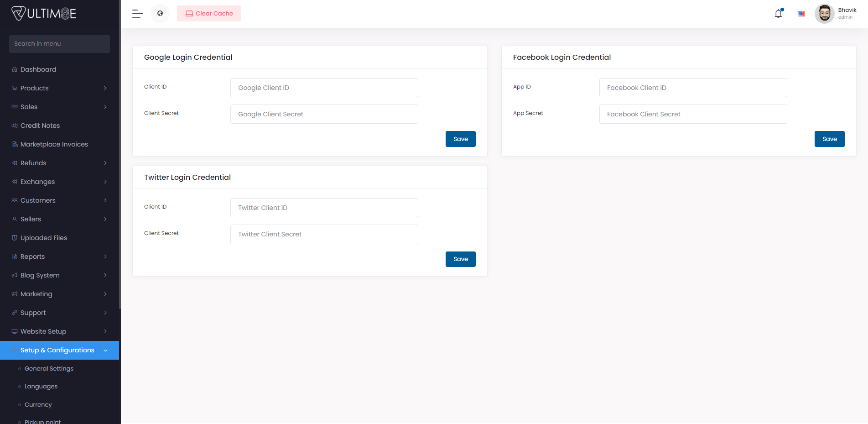Click the search in menu field

tap(59, 44)
